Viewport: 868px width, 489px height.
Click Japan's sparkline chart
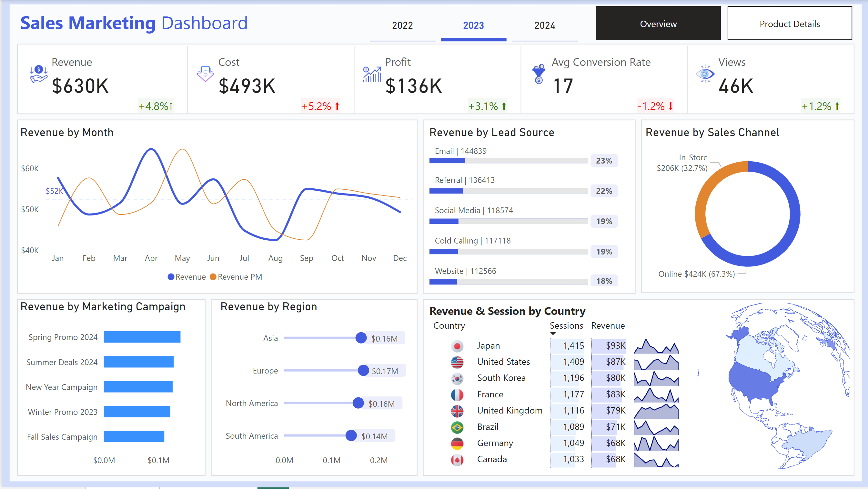656,346
